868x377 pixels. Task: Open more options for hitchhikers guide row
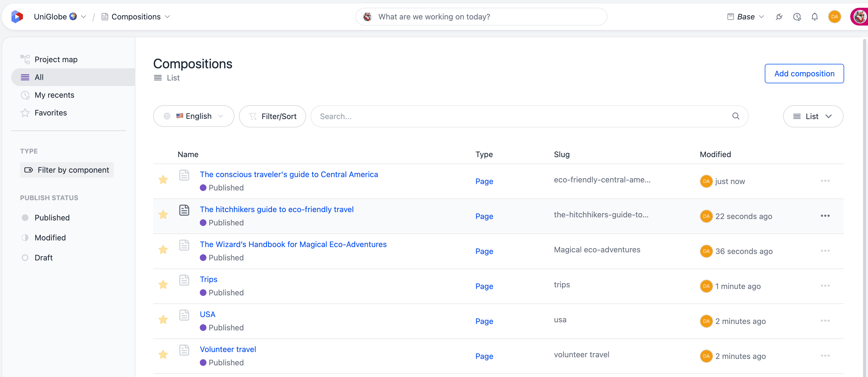tap(825, 216)
